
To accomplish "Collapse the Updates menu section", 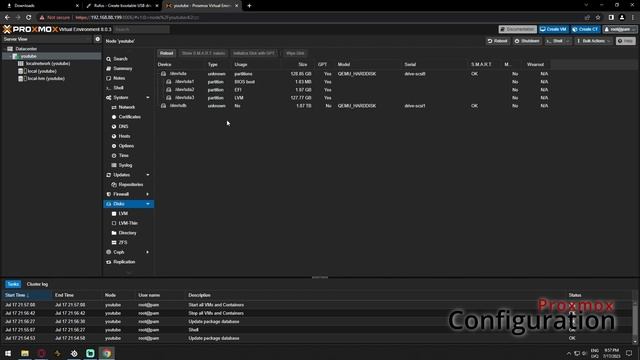I will [x=148, y=175].
